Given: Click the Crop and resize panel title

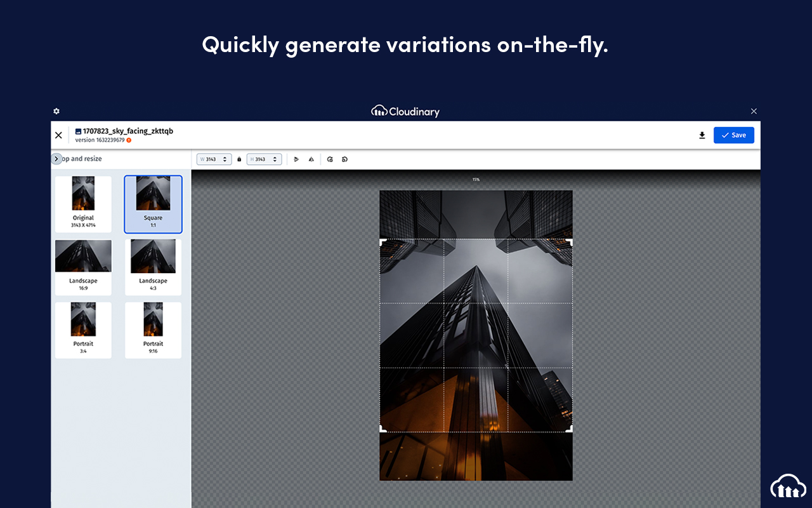Looking at the screenshot, I should (82, 159).
